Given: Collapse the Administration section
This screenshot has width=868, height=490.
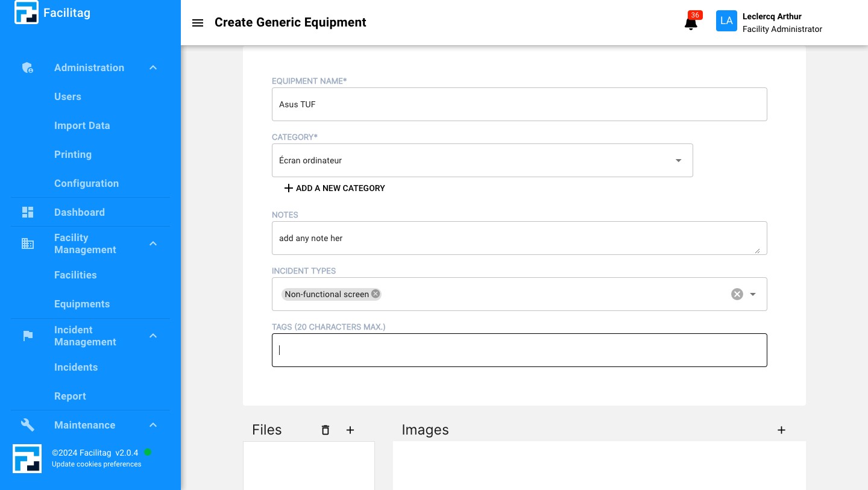Looking at the screenshot, I should [x=153, y=68].
